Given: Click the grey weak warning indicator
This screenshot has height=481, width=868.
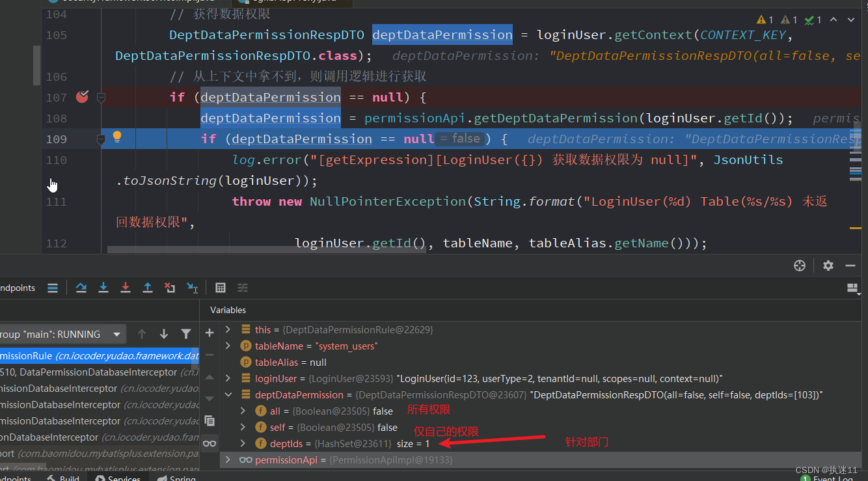Looking at the screenshot, I should [x=789, y=20].
